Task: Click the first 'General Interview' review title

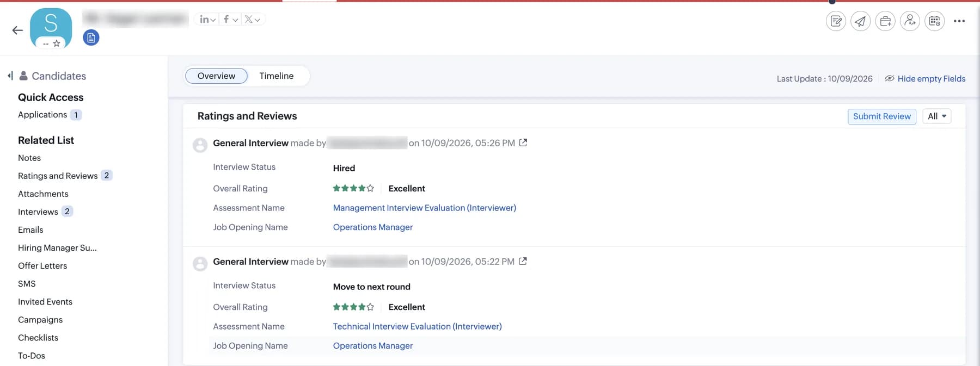Action: [250, 143]
